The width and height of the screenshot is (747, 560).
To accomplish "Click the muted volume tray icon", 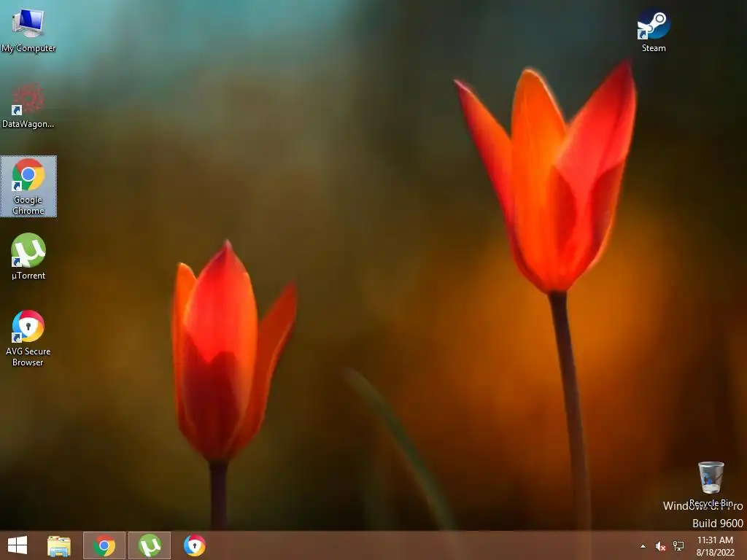I will 660,546.
